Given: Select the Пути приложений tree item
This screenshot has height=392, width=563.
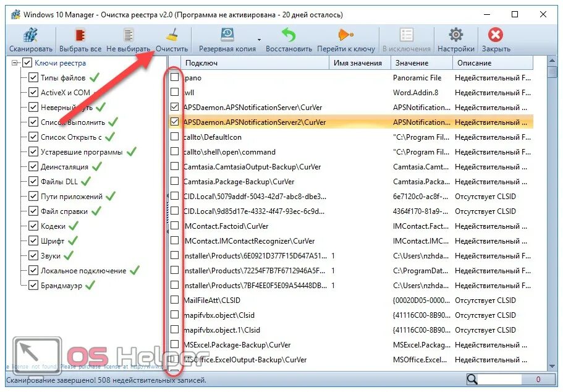Looking at the screenshot, I should [x=72, y=197].
